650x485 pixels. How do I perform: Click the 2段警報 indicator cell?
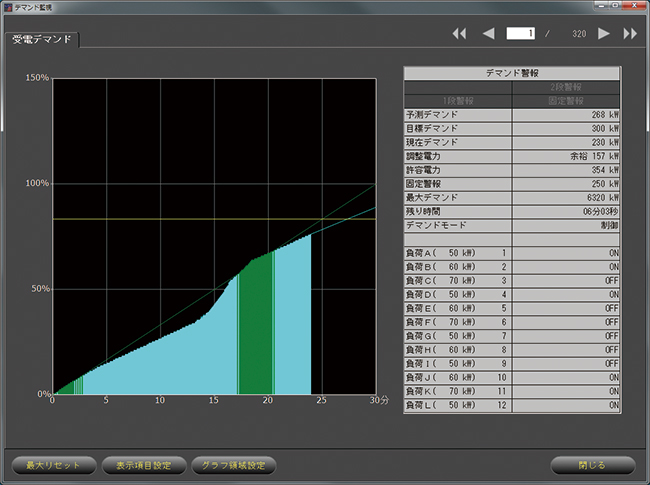coord(566,87)
